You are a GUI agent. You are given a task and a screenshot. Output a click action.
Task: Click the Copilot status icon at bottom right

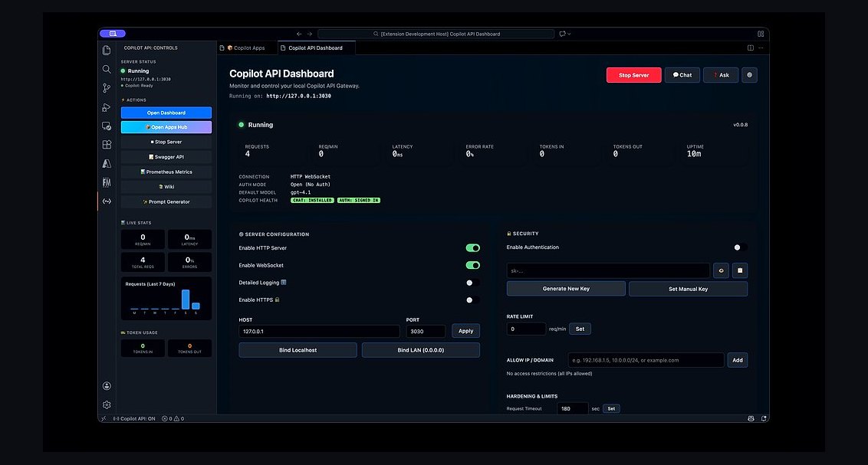[x=751, y=419]
